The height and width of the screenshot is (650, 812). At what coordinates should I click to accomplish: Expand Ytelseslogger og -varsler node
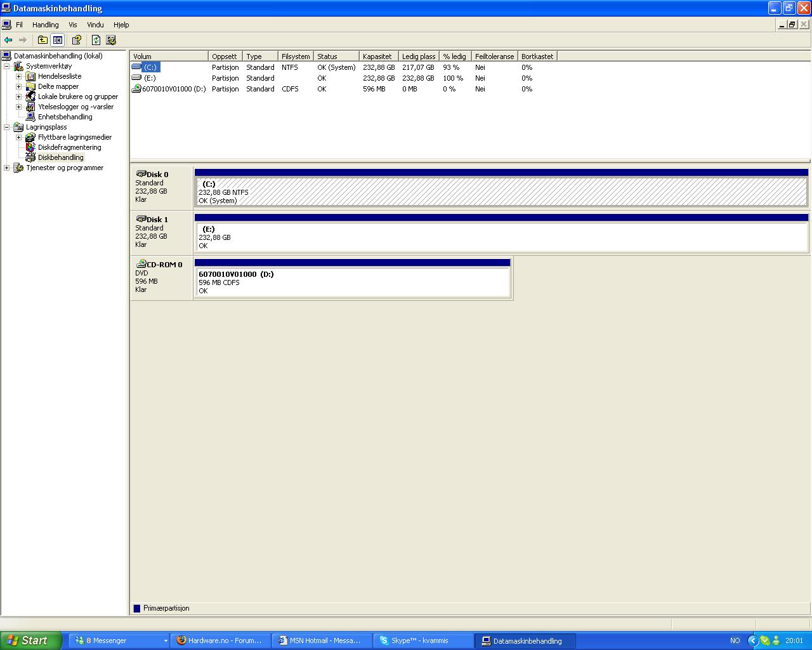(19, 107)
